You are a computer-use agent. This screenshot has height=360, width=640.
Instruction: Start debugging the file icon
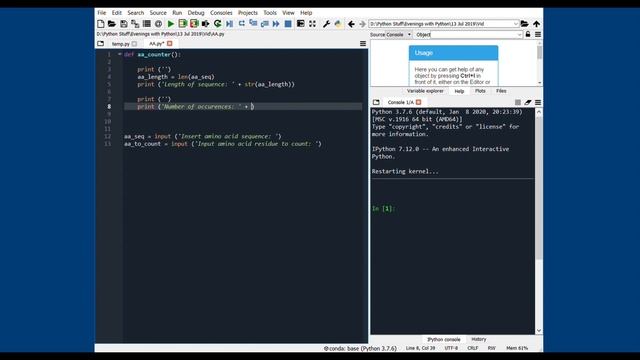click(x=229, y=24)
